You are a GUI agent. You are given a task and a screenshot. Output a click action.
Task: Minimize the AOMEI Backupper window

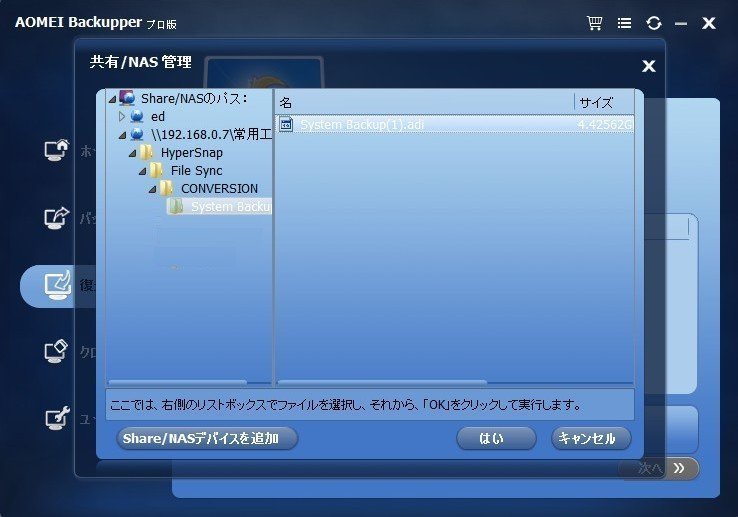(681, 23)
